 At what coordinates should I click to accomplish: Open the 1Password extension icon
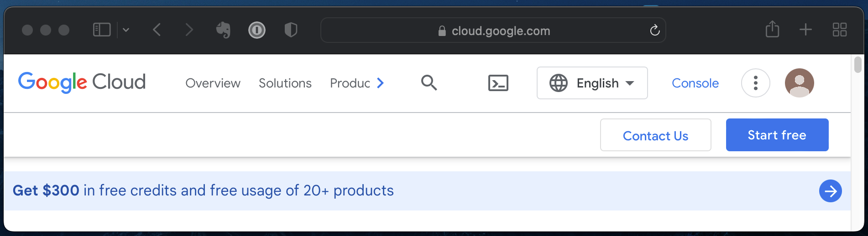(x=257, y=30)
